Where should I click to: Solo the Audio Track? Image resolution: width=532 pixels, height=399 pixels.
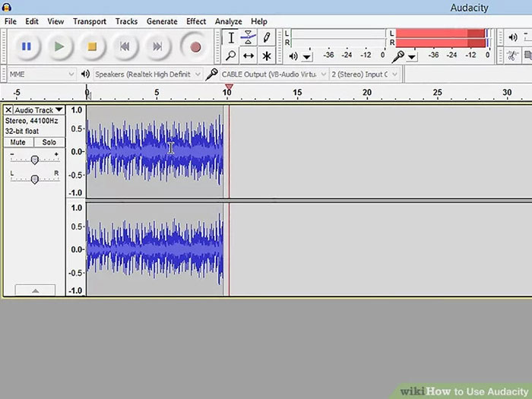49,142
